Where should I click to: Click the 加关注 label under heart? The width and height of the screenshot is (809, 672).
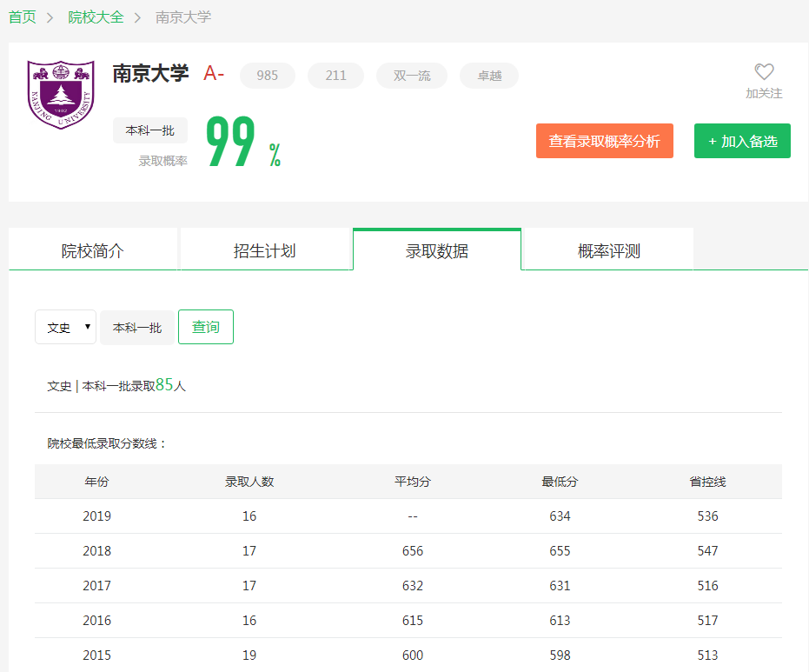764,93
